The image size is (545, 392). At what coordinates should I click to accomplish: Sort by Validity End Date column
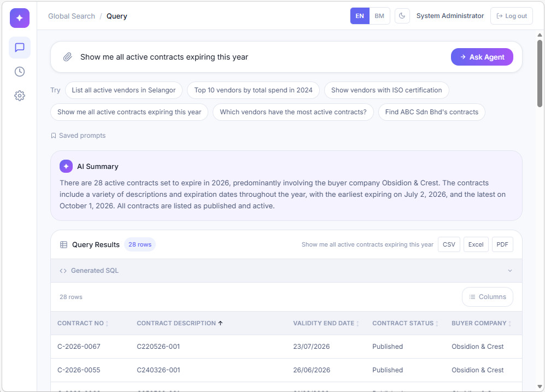tap(326, 323)
